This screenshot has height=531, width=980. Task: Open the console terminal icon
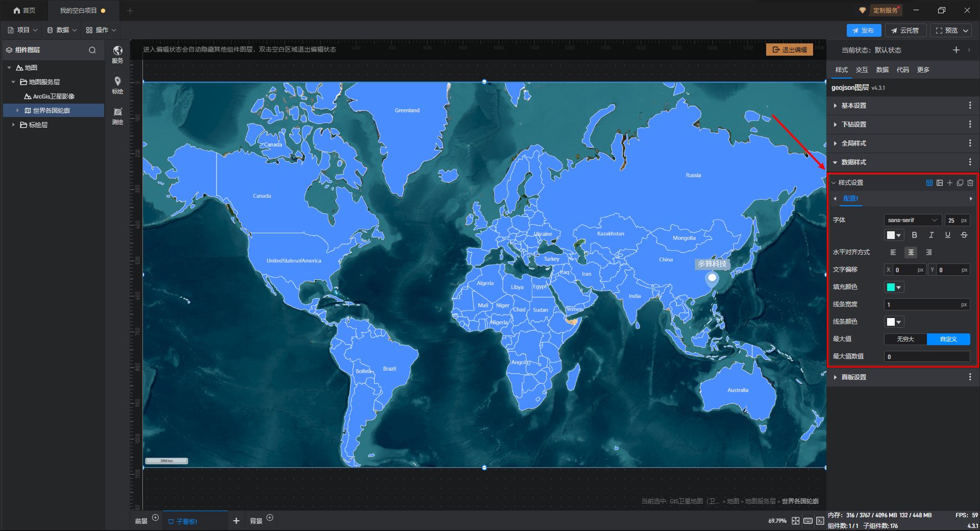tap(820, 521)
